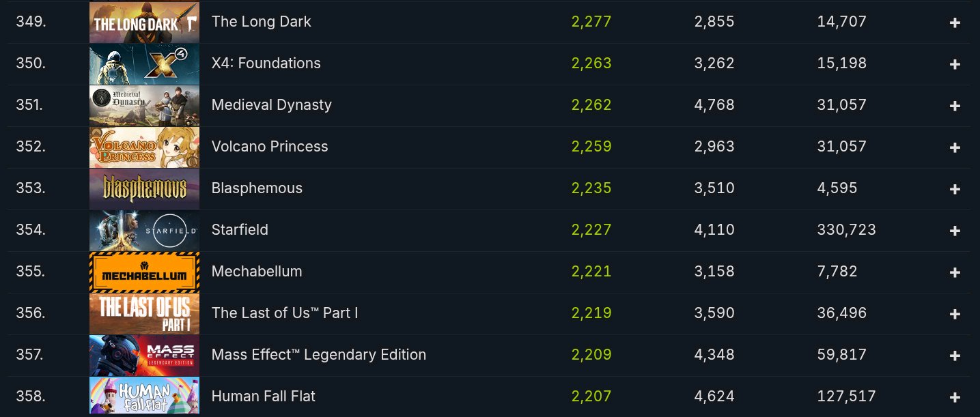Click plus icon on Starfield row
Image resolution: width=980 pixels, height=417 pixels.
coord(955,231)
